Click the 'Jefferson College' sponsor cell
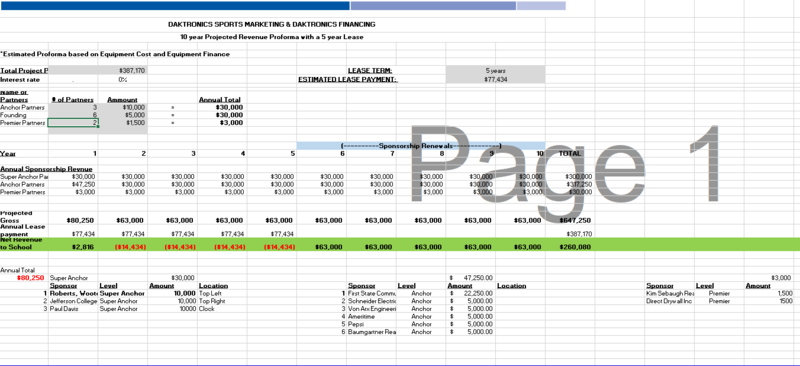Screen dimensions: 800x366 tap(73, 301)
